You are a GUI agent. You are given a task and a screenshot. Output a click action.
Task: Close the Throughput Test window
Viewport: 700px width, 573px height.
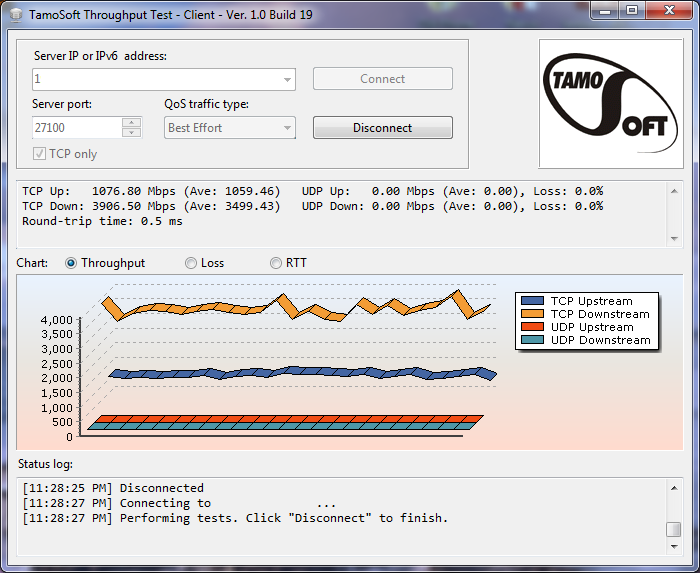click(669, 11)
